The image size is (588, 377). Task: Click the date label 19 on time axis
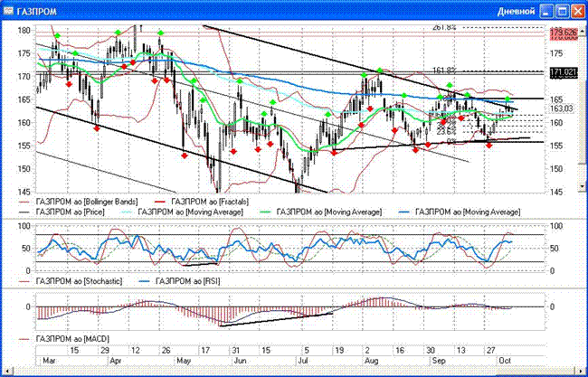click(x=339, y=351)
